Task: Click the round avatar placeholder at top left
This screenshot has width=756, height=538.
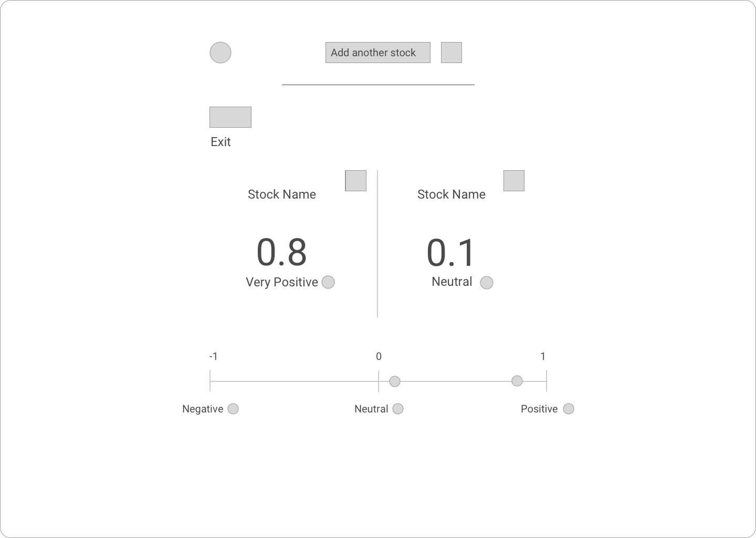Action: coord(220,53)
